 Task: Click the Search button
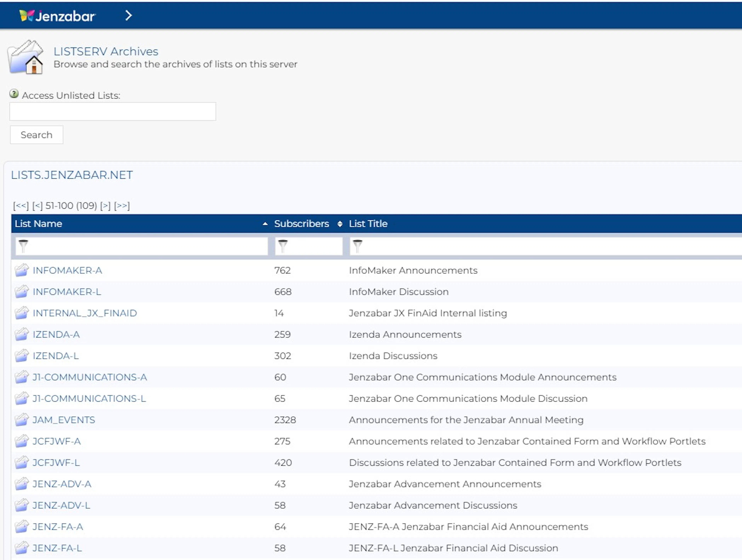37,135
